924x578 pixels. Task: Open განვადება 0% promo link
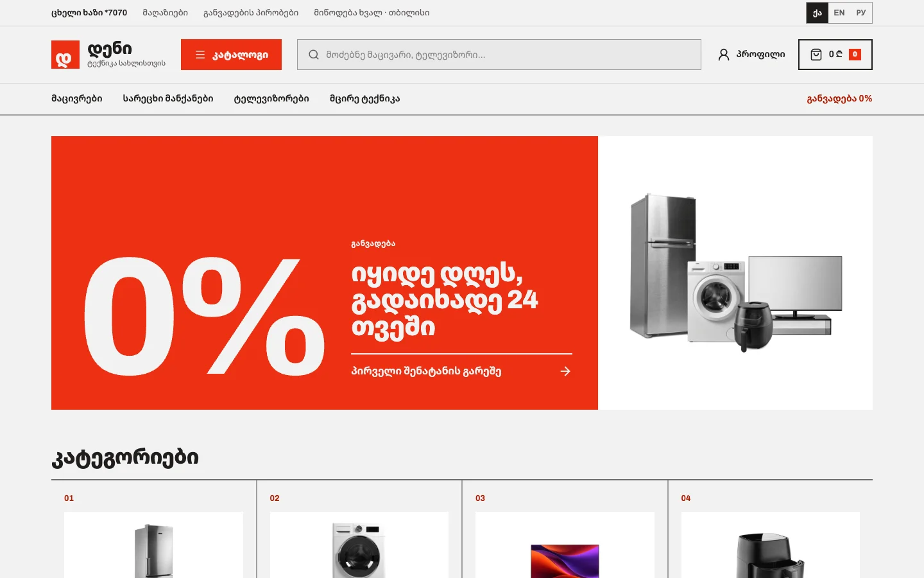(x=839, y=99)
